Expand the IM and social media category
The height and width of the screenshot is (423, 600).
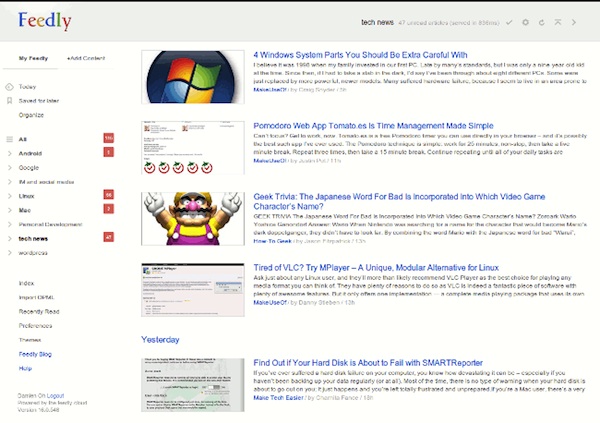click(10, 182)
